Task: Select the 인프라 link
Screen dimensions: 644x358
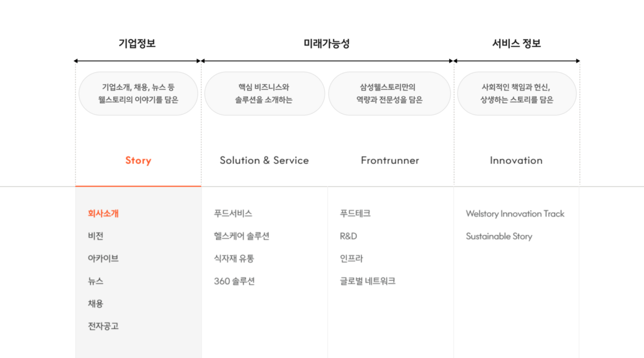Action: (352, 258)
